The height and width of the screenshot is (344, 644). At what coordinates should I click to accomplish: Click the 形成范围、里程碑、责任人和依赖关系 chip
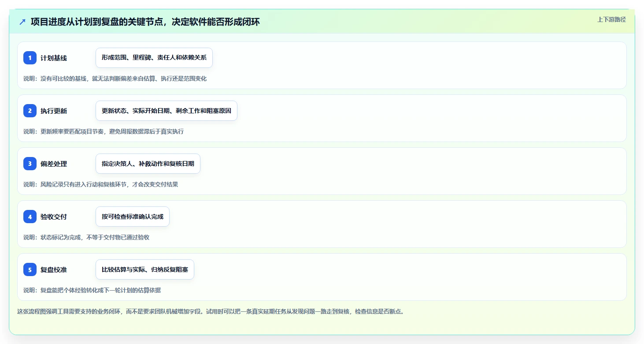(154, 58)
